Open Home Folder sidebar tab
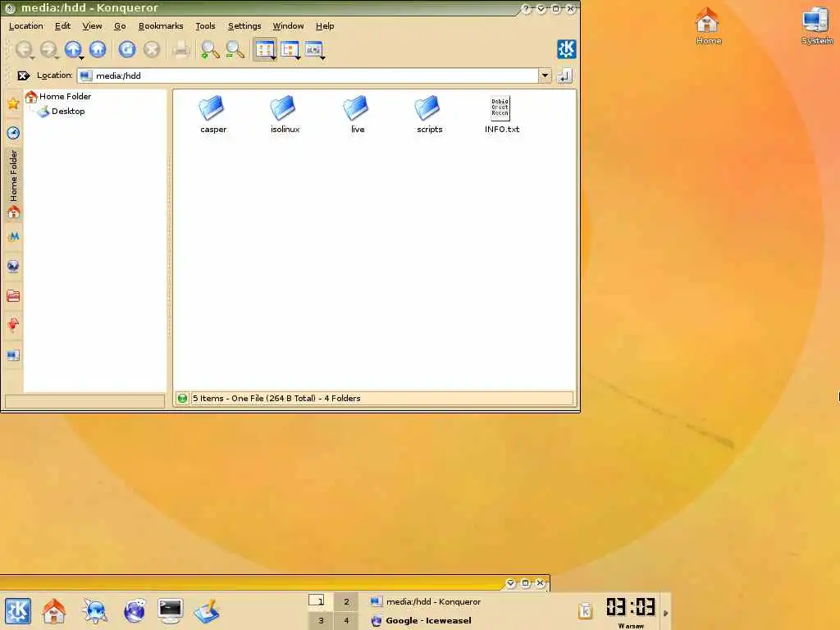Screen dimensions: 840x630 pos(13,184)
